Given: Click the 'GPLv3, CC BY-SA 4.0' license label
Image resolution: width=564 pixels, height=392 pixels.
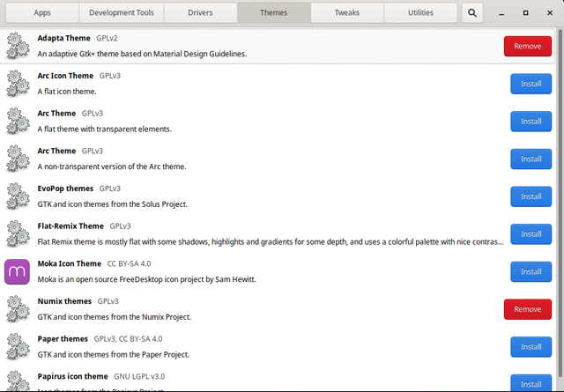Looking at the screenshot, I should tap(128, 339).
